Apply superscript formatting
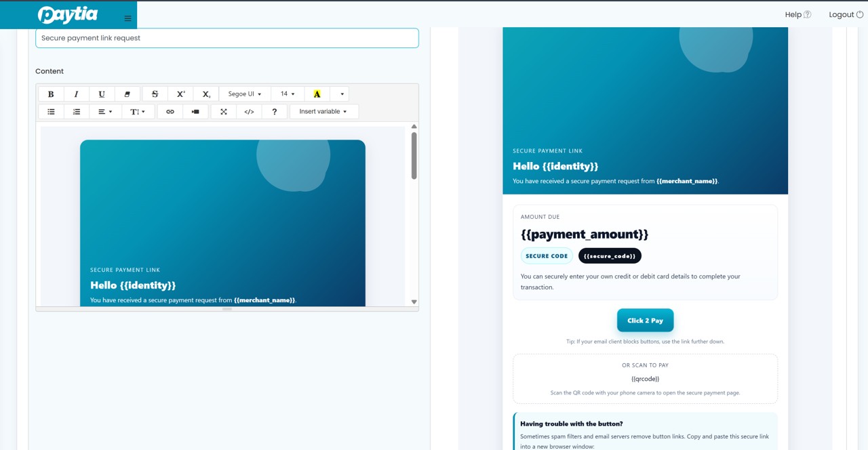This screenshot has width=868, height=450. coord(180,94)
